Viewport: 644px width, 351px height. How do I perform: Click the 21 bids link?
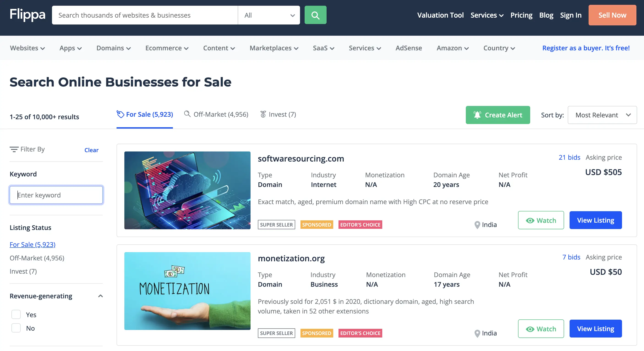[x=569, y=157]
